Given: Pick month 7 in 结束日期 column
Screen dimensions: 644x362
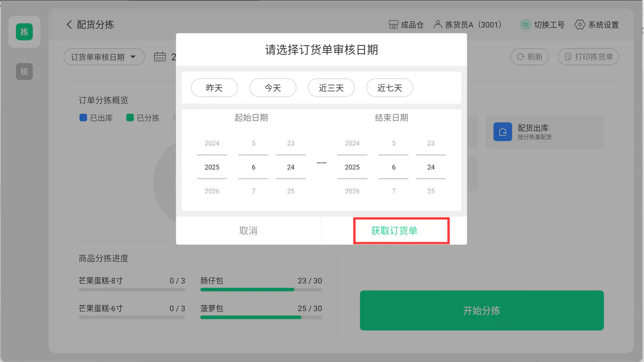Looking at the screenshot, I should [393, 191].
